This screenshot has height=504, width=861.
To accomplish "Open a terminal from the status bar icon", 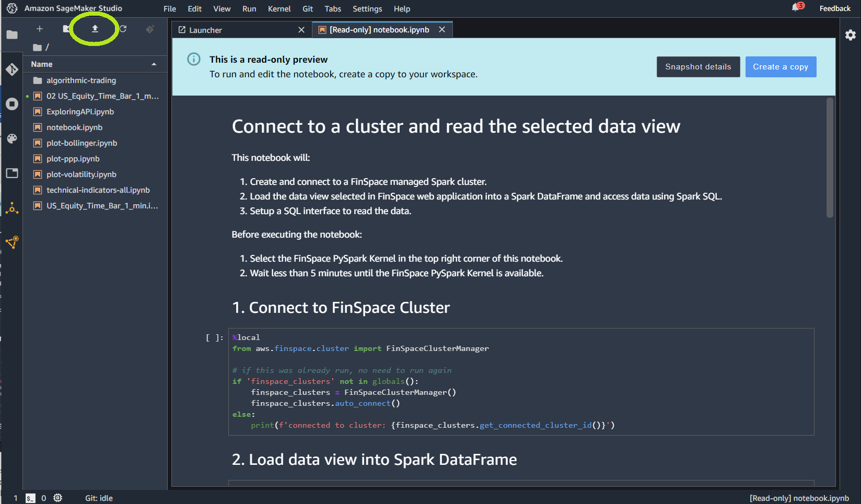I will click(30, 498).
